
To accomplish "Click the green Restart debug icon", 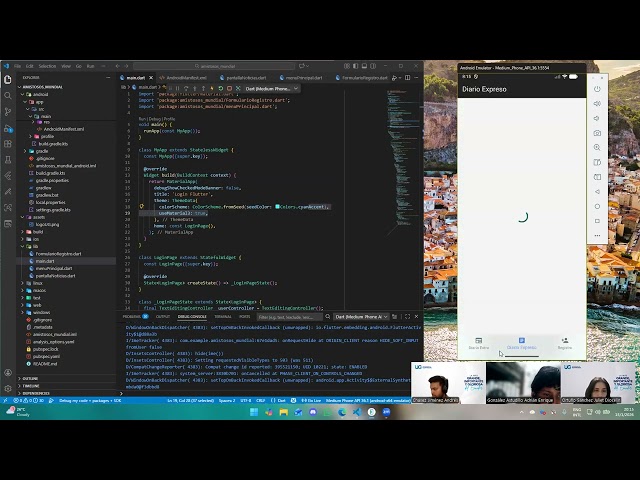I will point(220,88).
